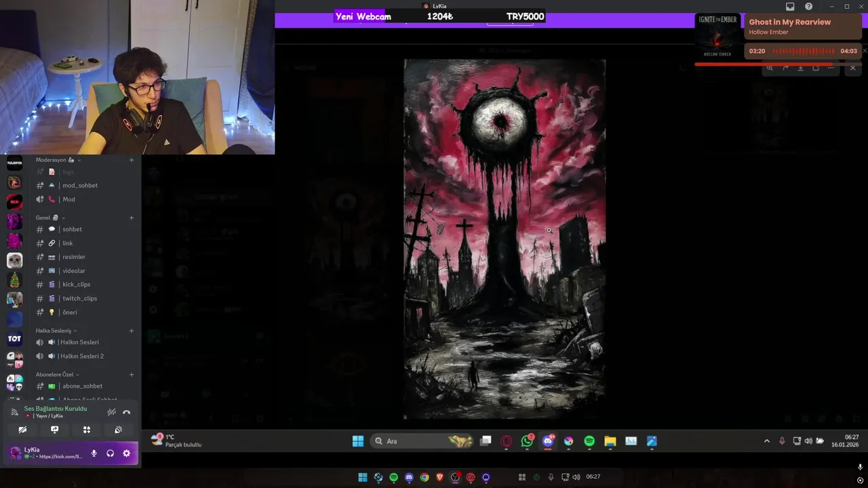Screen dimensions: 868x488
Task: Open the TULONYA server icon
Action: tap(14, 163)
